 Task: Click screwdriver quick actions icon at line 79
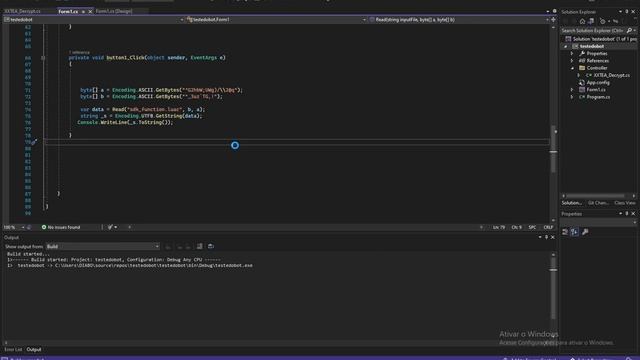[x=34, y=142]
